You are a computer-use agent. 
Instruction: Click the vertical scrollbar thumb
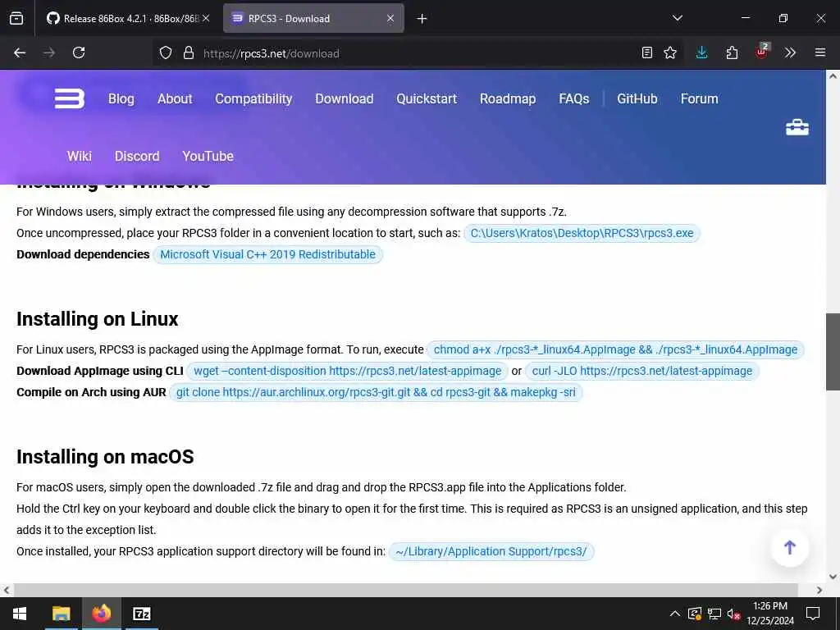click(x=833, y=352)
